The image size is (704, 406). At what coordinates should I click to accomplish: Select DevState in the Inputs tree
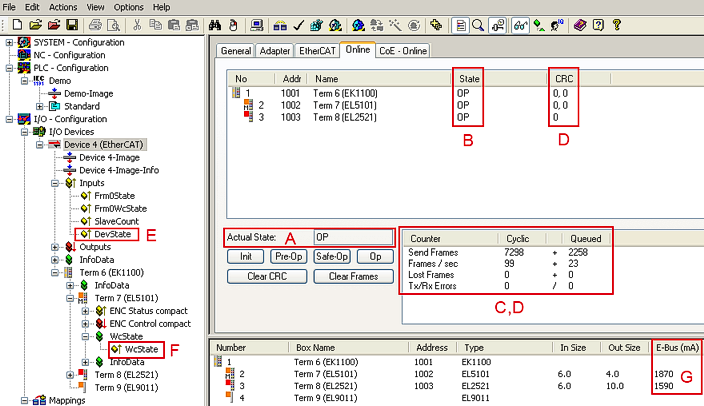[x=112, y=234]
